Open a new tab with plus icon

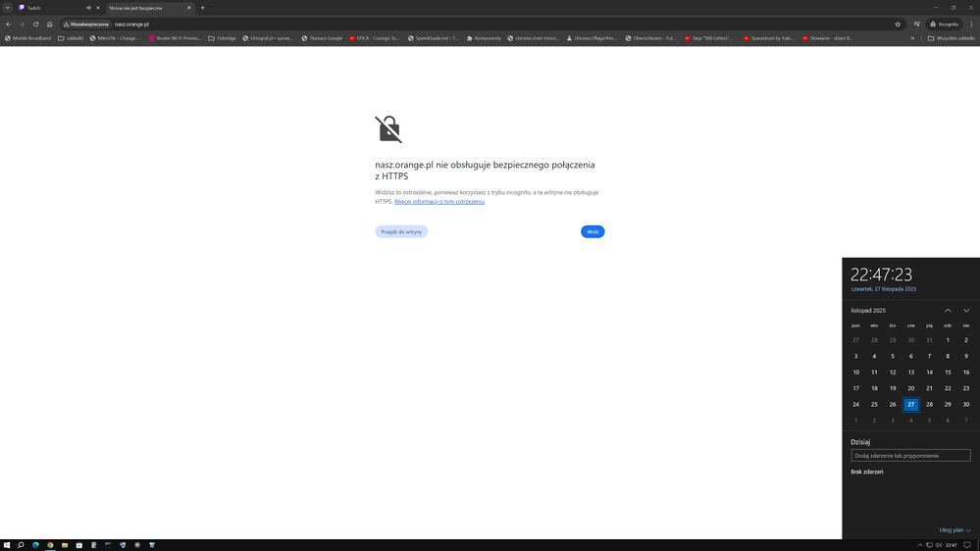coord(203,8)
